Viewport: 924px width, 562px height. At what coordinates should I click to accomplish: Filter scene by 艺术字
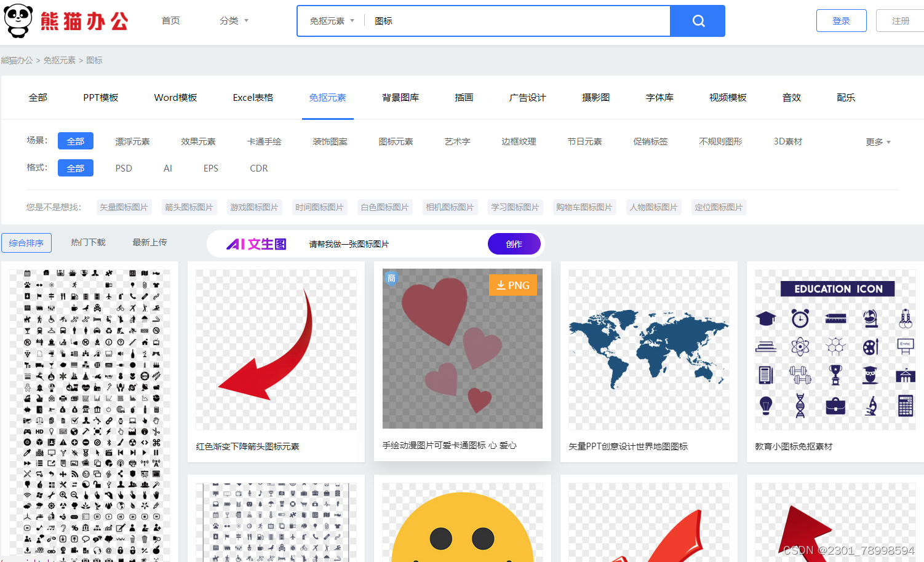pyautogui.click(x=457, y=141)
